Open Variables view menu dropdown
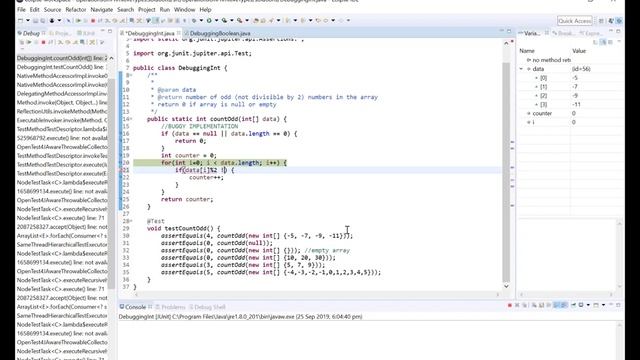Screen dimensions: 640x360 tap(619, 42)
